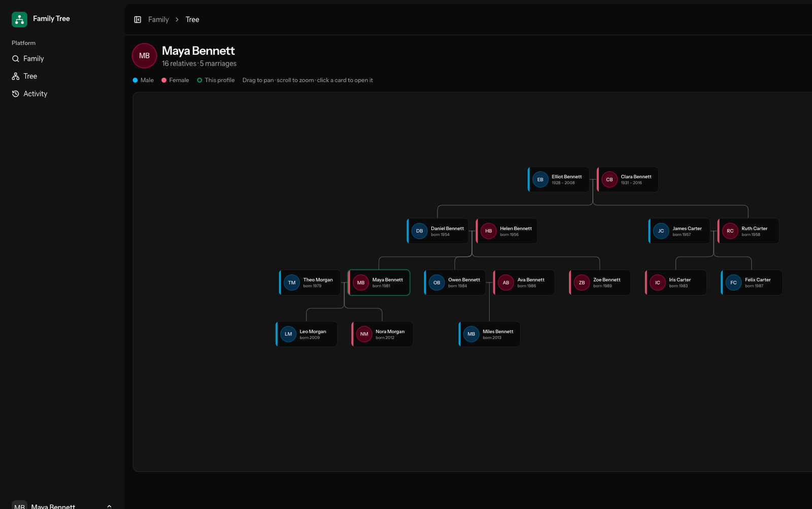Open Daniel Bennett's card

click(x=437, y=231)
